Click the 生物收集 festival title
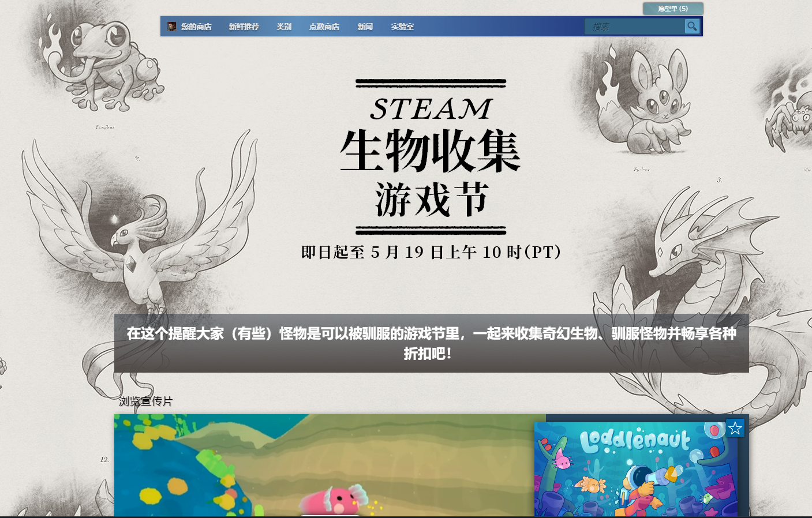The image size is (812, 518). [431, 151]
